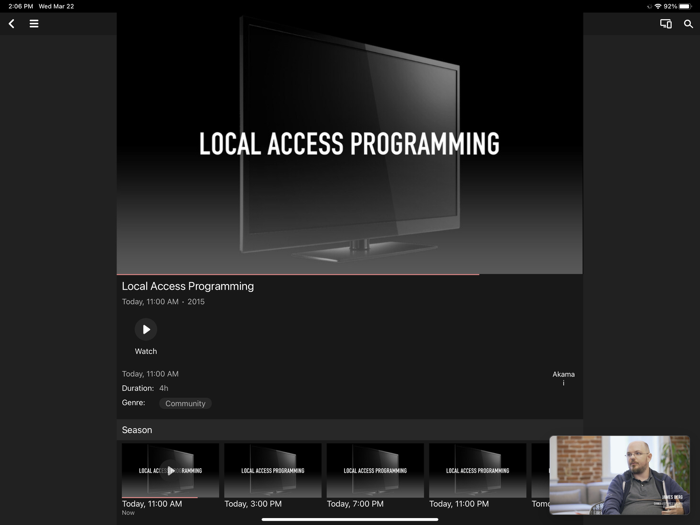This screenshot has height=525, width=700.
Task: Click the 'Today, 11:00 AM · 2015' subtitle
Action: (x=163, y=302)
